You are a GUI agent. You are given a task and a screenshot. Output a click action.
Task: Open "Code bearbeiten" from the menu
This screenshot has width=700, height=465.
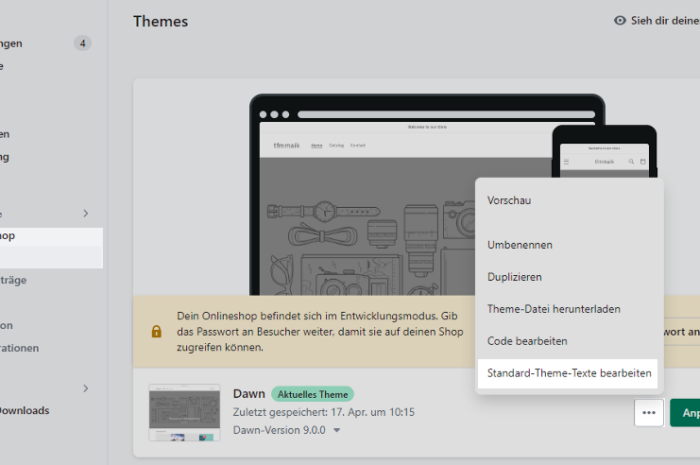click(529, 341)
